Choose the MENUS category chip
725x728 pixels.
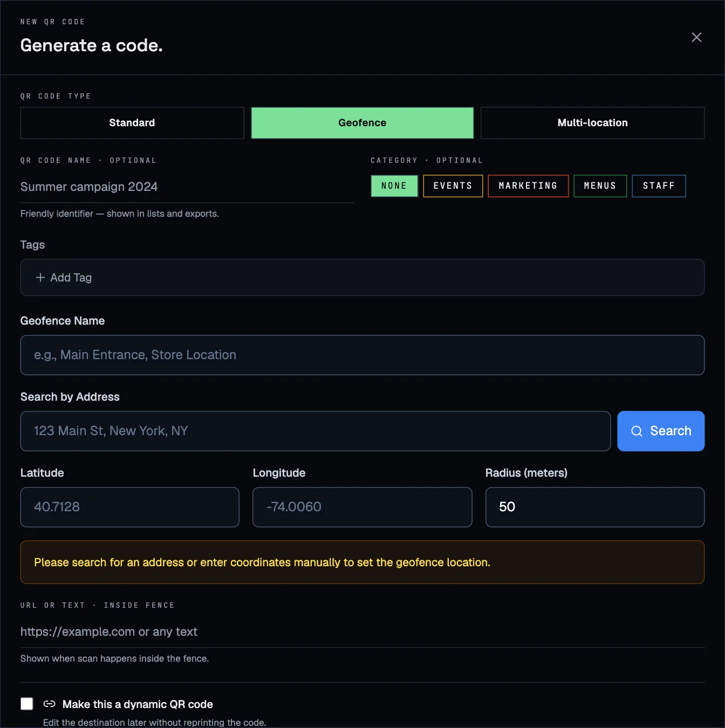600,186
